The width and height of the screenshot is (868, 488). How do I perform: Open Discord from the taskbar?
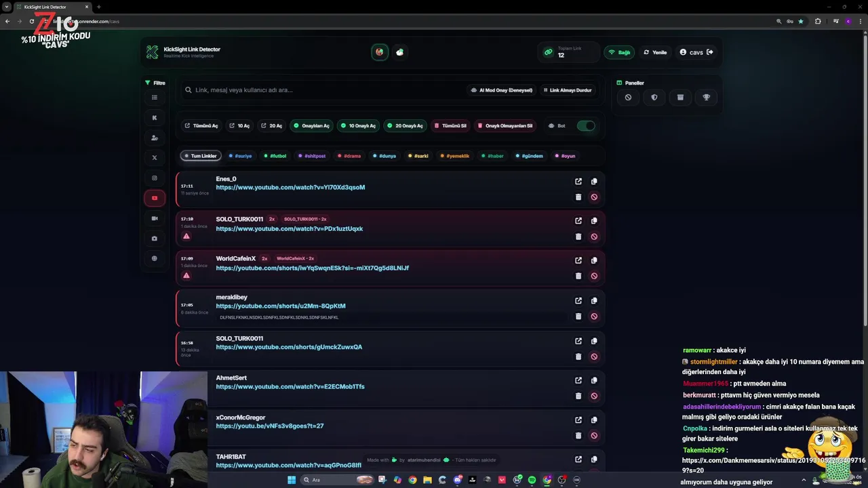pyautogui.click(x=457, y=480)
